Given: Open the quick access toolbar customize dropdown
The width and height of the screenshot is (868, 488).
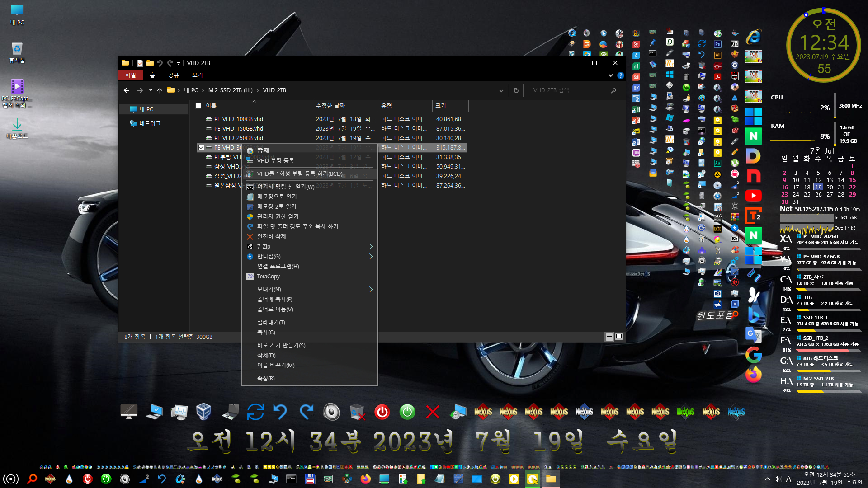Looking at the screenshot, I should pos(178,64).
